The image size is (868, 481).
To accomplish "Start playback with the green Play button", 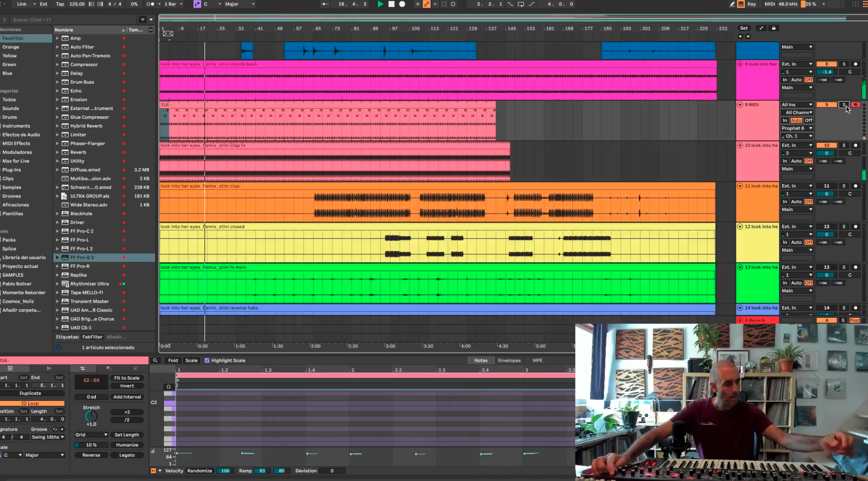I will click(380, 4).
